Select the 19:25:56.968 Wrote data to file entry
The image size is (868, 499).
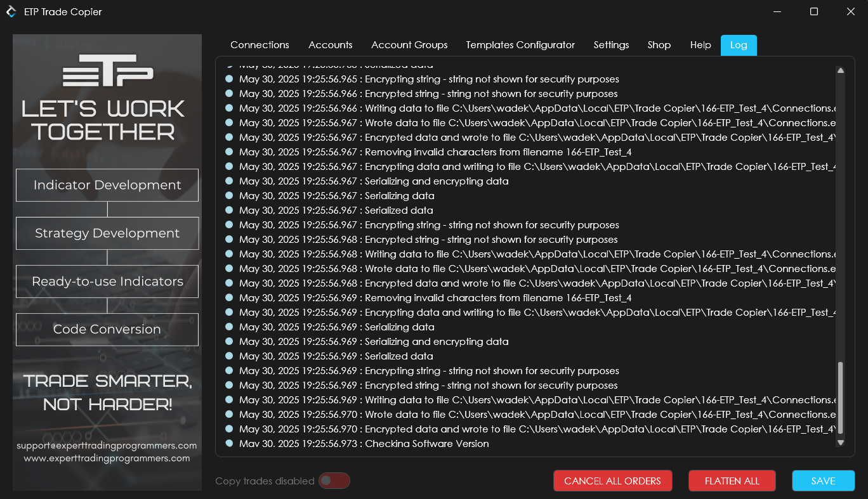530,269
